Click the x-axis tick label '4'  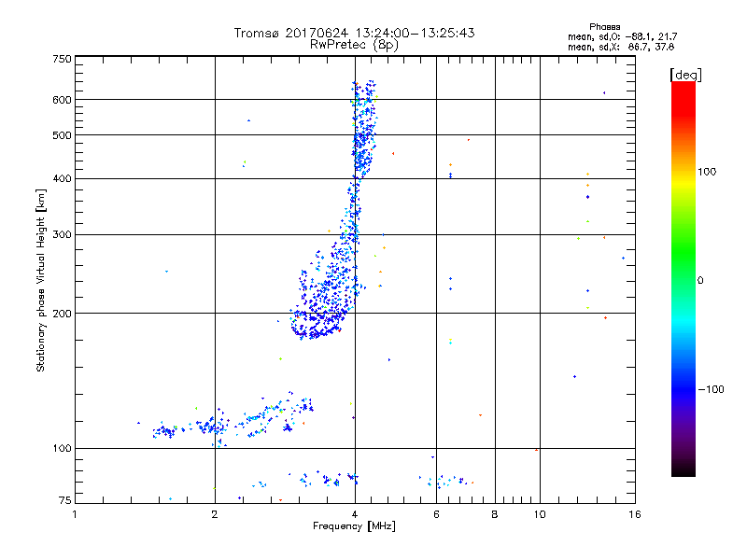pos(355,514)
